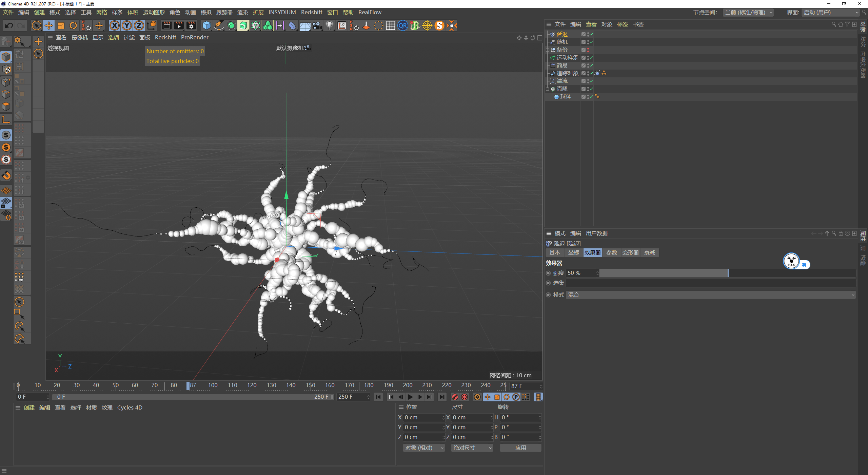The height and width of the screenshot is (475, 868).
Task: Open the INSYDIUM menu
Action: point(282,12)
